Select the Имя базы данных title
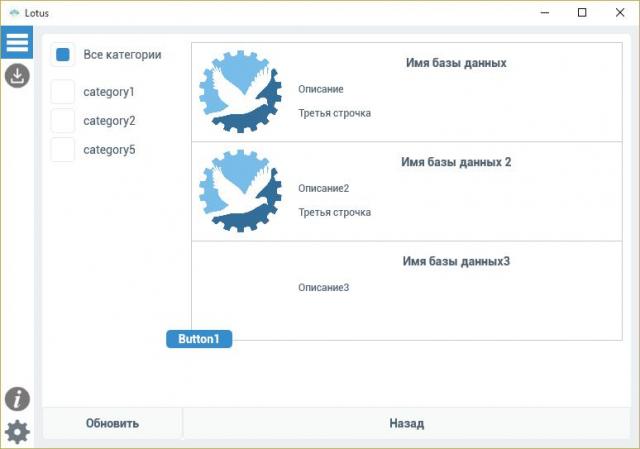 [456, 63]
